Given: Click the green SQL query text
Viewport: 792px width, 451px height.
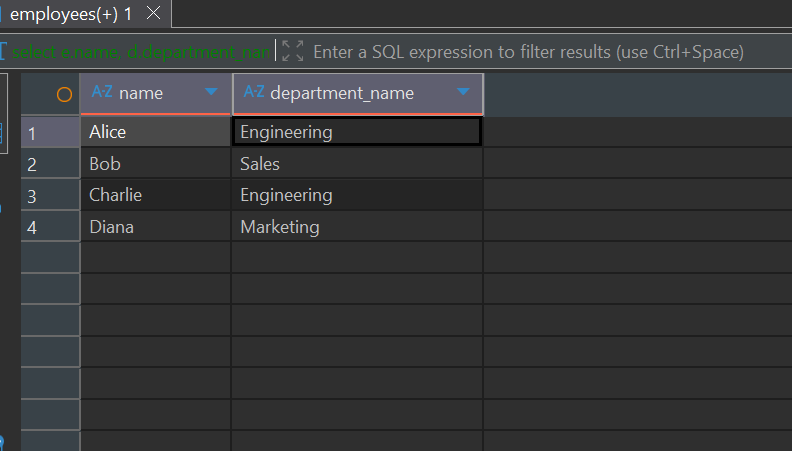Looking at the screenshot, I should pyautogui.click(x=140, y=51).
